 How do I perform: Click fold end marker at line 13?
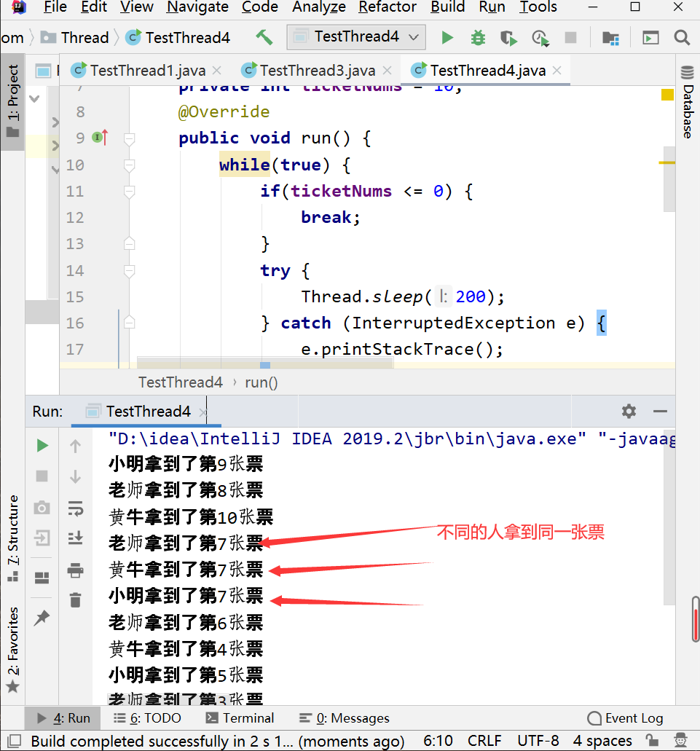tap(129, 243)
